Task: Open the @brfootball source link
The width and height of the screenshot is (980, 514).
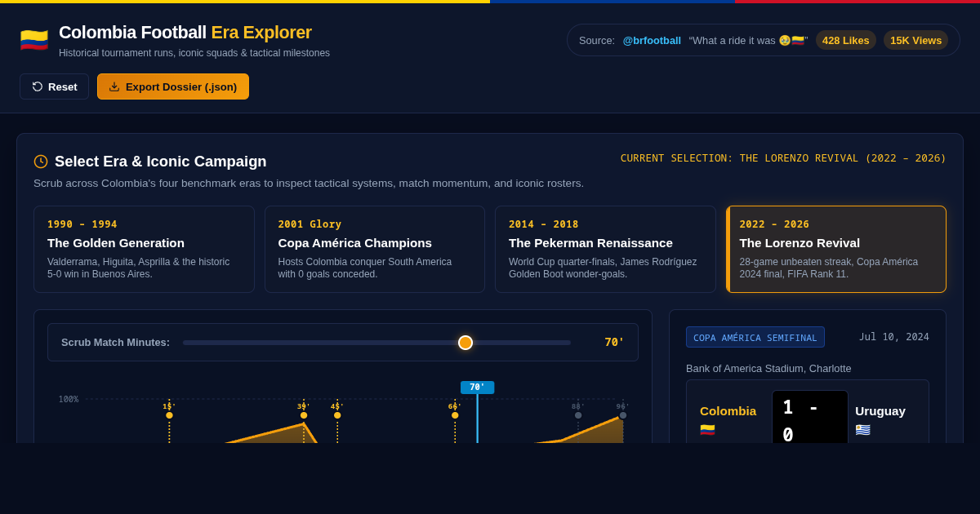Action: click(x=652, y=40)
